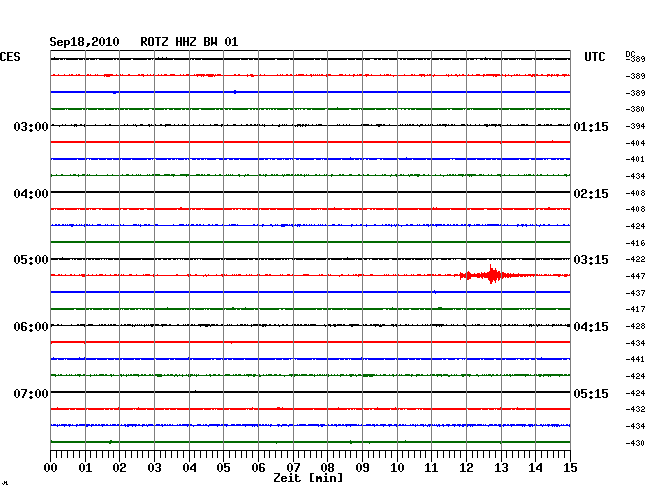Click the DC offset value "-401"

(x=635, y=159)
